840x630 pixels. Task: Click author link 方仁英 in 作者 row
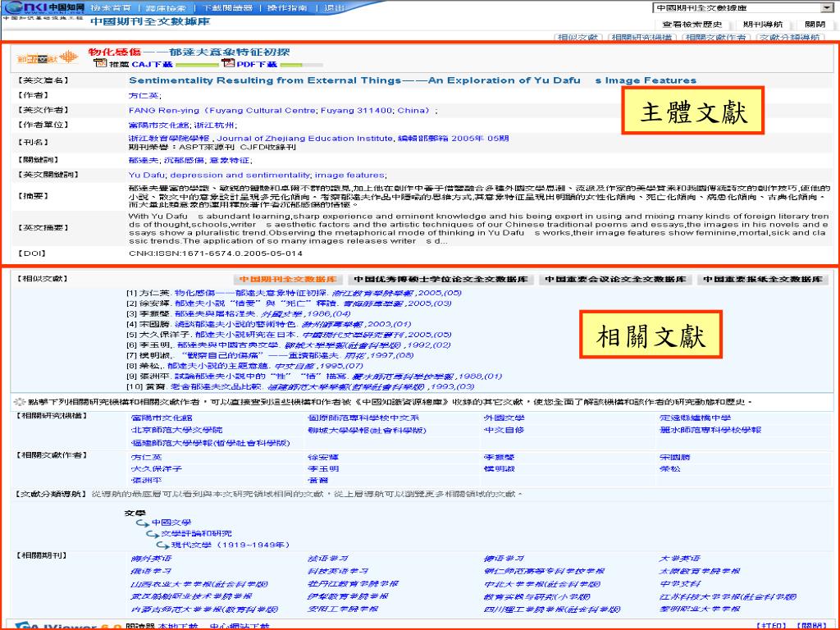(x=143, y=95)
